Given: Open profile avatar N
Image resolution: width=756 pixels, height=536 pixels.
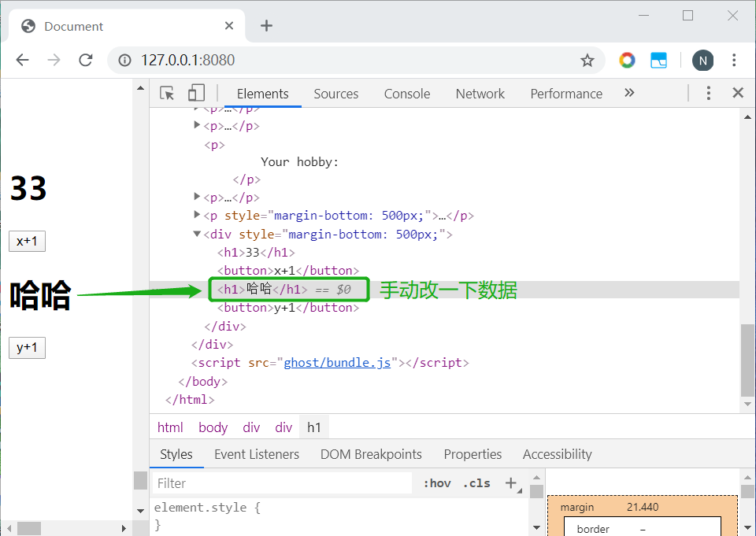Looking at the screenshot, I should 702,61.
